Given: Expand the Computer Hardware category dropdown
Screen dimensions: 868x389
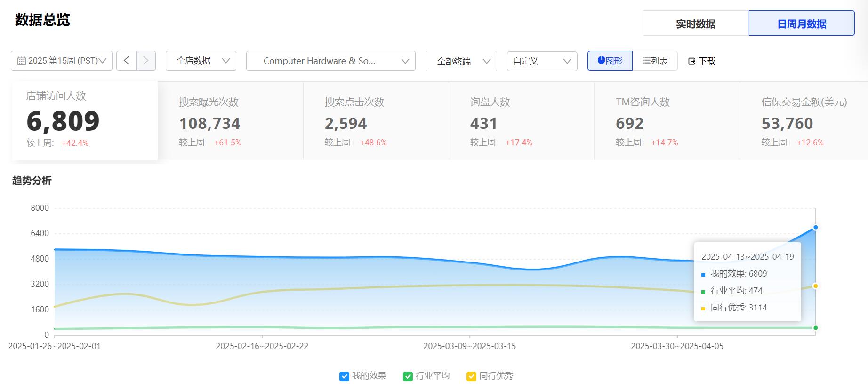Looking at the screenshot, I should [330, 61].
